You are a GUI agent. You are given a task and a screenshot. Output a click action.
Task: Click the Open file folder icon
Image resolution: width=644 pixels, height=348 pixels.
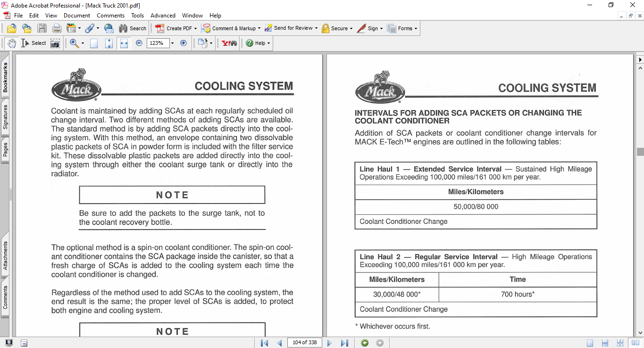point(12,28)
